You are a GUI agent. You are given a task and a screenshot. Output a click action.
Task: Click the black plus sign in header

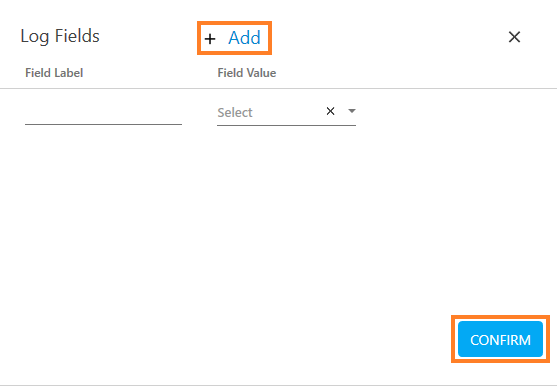[210, 39]
